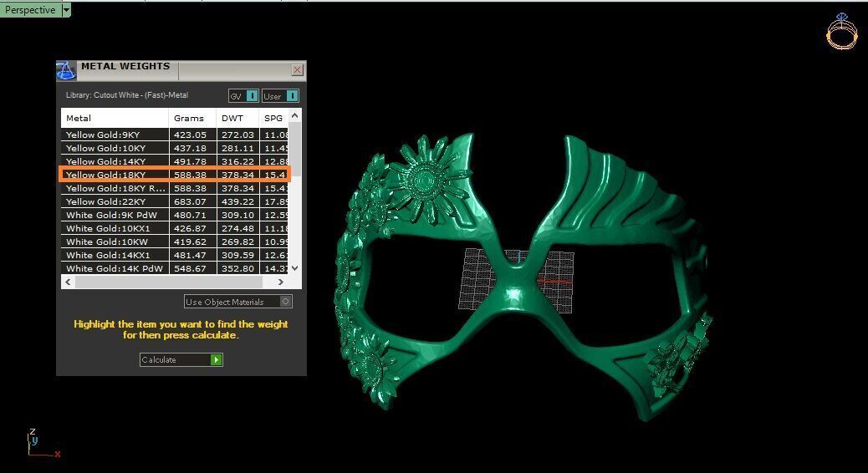The image size is (868, 473).
Task: Click the 269.82 DWT value
Action: pyautogui.click(x=237, y=242)
